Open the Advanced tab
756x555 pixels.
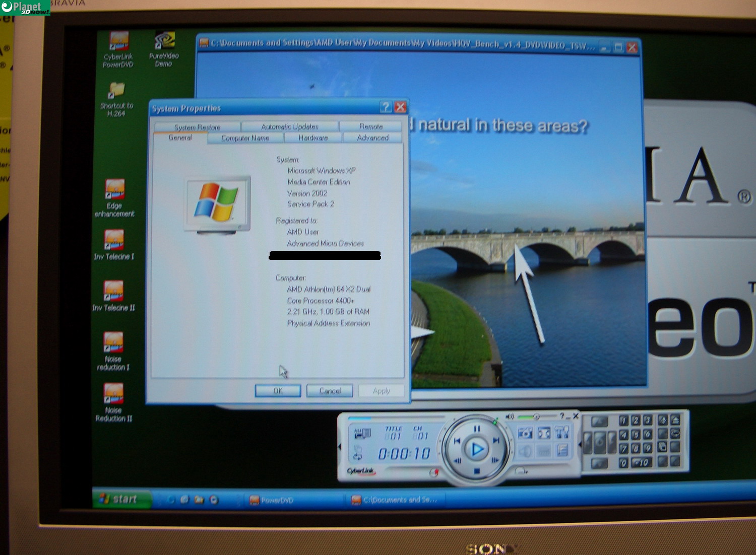tap(373, 137)
